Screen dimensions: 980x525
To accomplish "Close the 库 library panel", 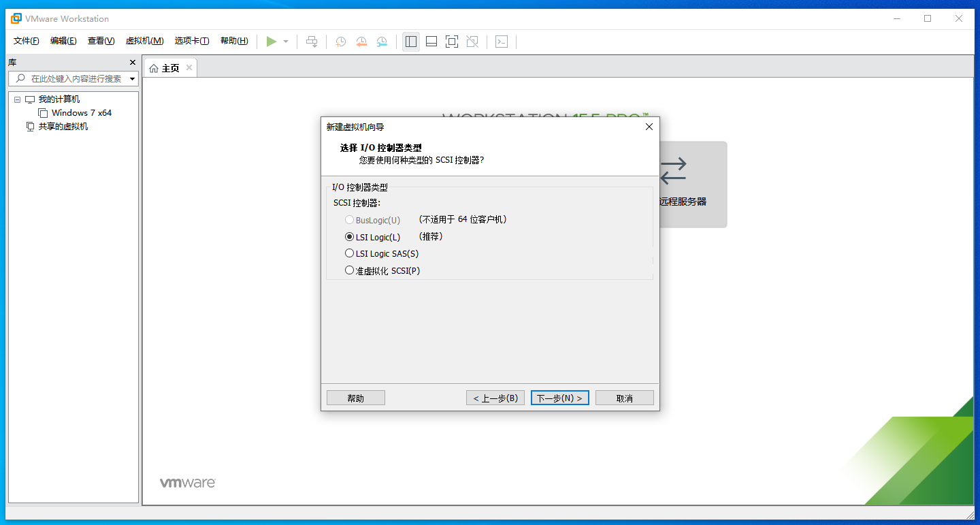I will click(133, 62).
